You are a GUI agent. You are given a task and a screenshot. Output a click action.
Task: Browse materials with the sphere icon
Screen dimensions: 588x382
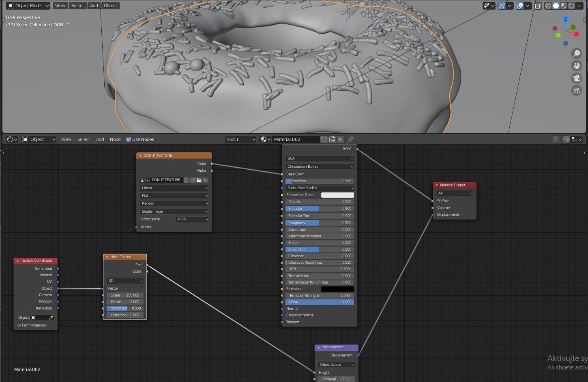[x=265, y=139]
